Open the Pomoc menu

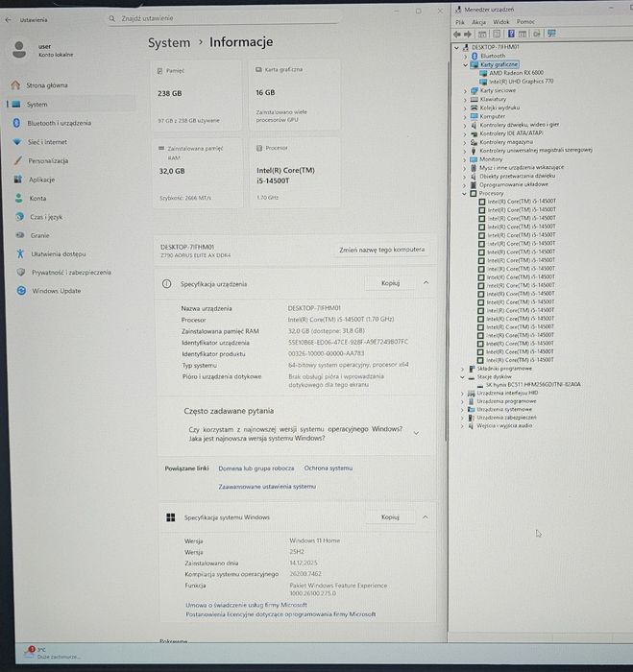click(x=525, y=22)
